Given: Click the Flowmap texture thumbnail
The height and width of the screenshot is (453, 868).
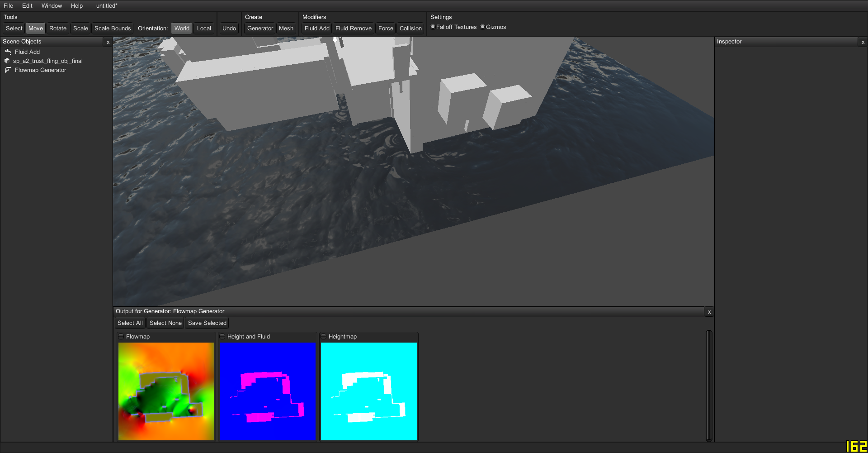Looking at the screenshot, I should pyautogui.click(x=166, y=391).
